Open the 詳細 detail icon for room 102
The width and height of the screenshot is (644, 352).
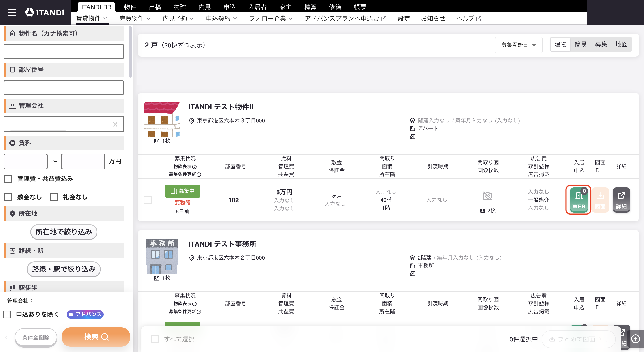(x=621, y=200)
